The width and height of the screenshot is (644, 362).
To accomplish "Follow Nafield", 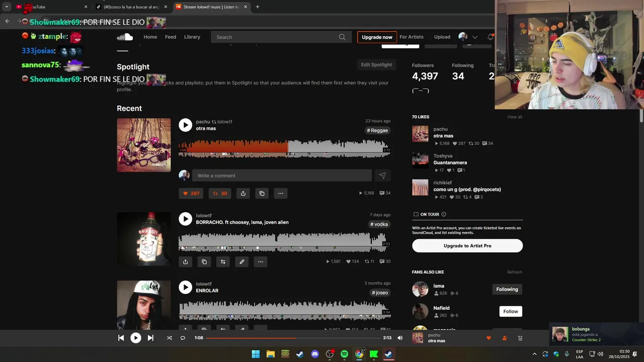I will click(x=511, y=311).
